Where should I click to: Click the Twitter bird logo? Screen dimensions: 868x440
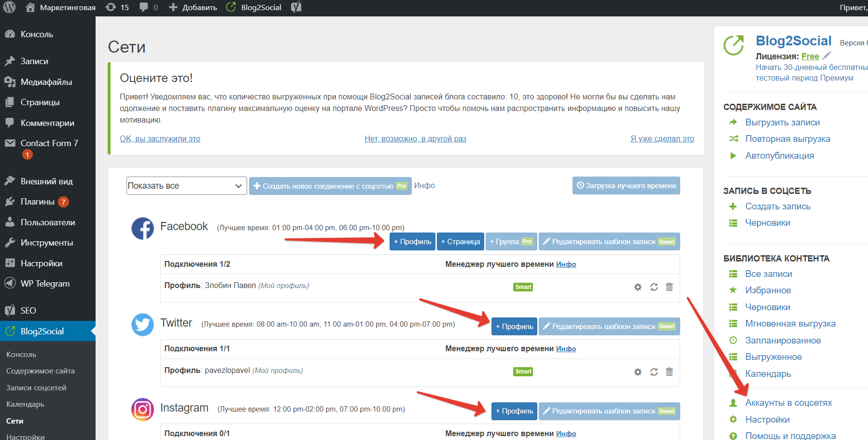143,325
